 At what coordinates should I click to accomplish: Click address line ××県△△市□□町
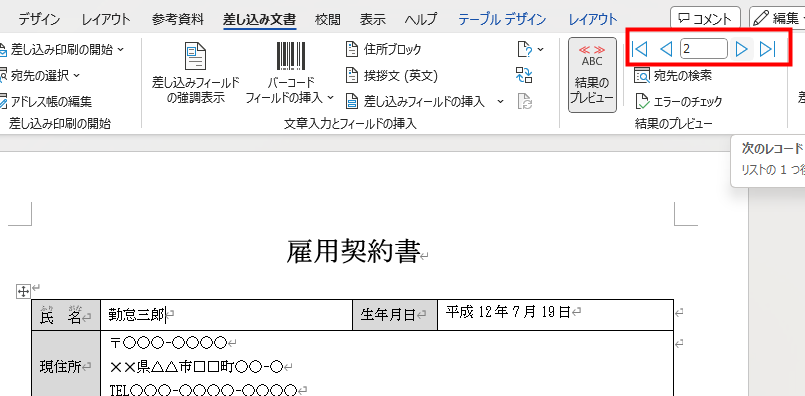197,366
